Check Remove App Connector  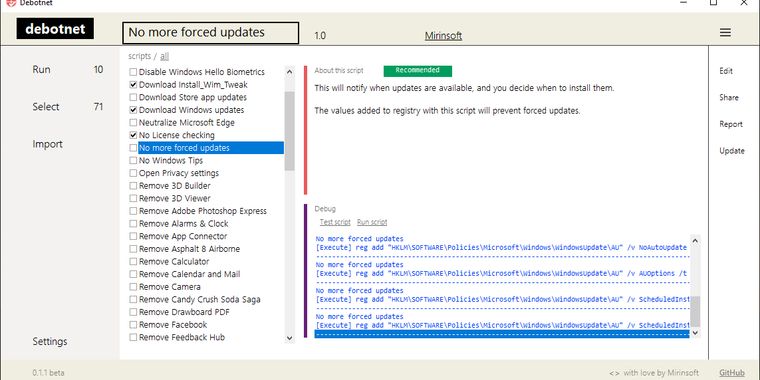coord(133,236)
